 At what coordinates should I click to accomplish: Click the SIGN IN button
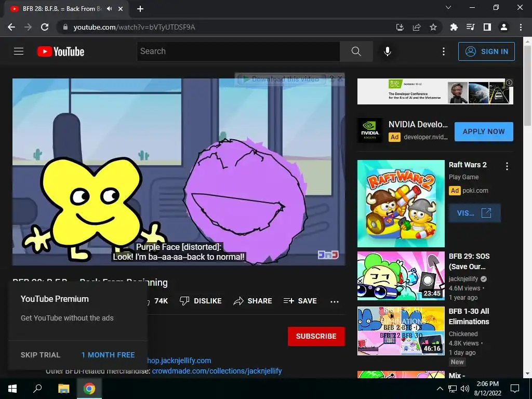486,51
